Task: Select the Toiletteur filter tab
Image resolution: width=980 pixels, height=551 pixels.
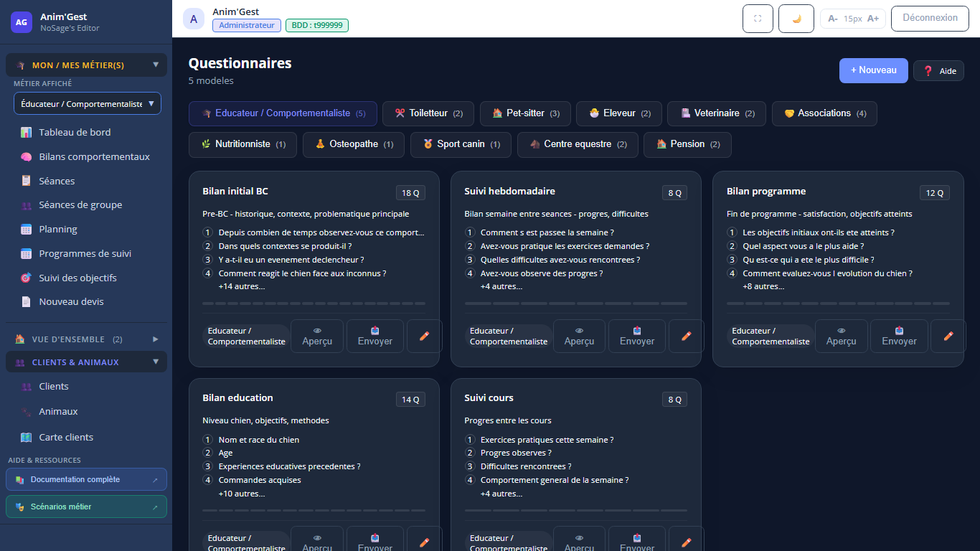Action: click(428, 113)
